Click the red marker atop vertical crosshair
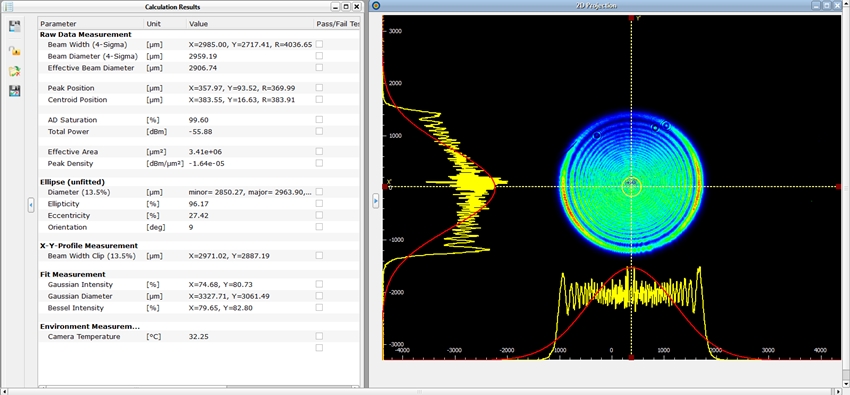This screenshot has width=850, height=395. coord(631,18)
